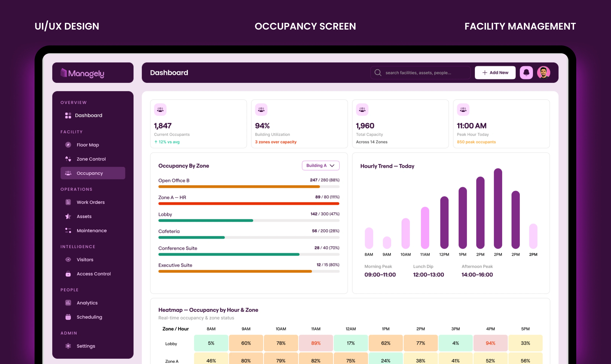Open the Access Control lock icon
611x364 pixels.
[x=68, y=274]
